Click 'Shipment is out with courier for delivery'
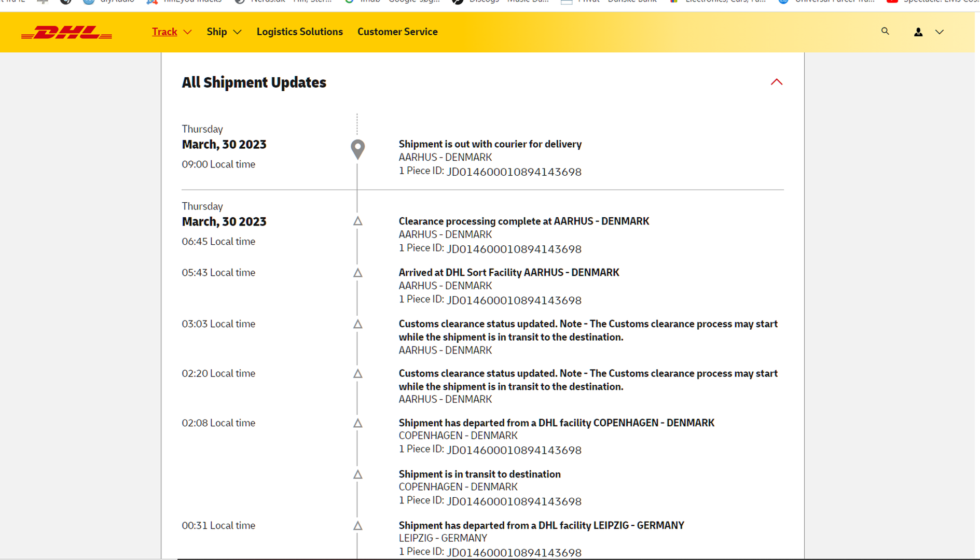Viewport: 980px width, 560px height. pos(490,144)
